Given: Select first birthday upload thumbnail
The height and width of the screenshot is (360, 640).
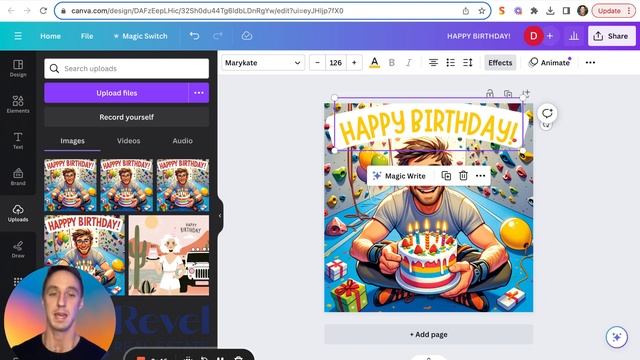Looking at the screenshot, I should (70, 185).
